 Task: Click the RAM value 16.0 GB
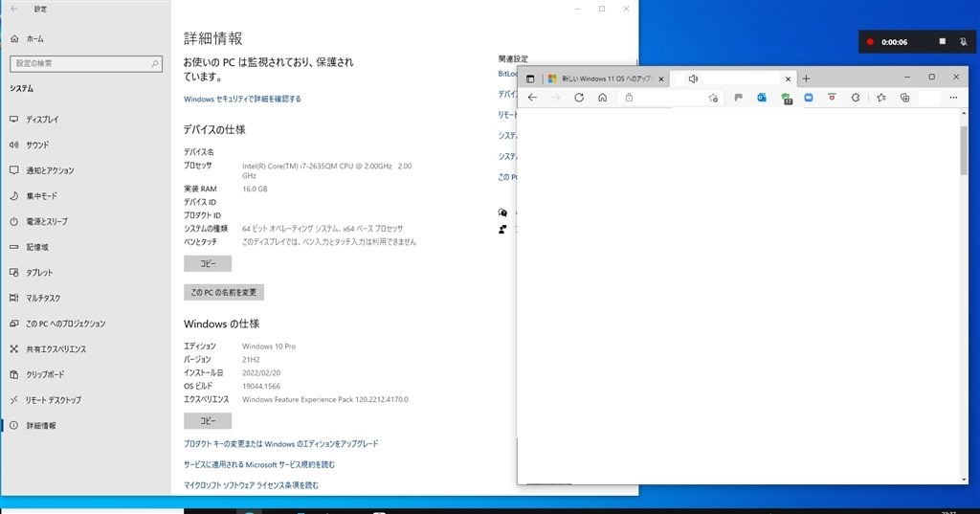[x=255, y=189]
